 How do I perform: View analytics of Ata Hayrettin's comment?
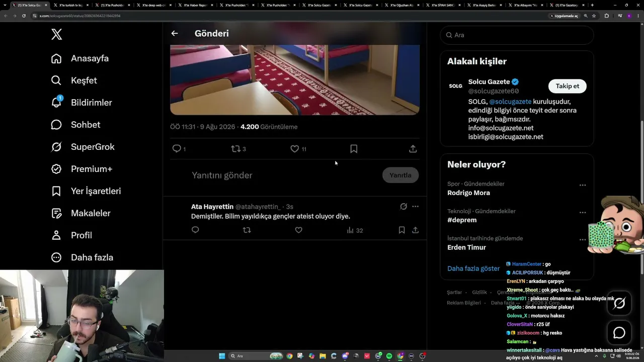pyautogui.click(x=355, y=230)
